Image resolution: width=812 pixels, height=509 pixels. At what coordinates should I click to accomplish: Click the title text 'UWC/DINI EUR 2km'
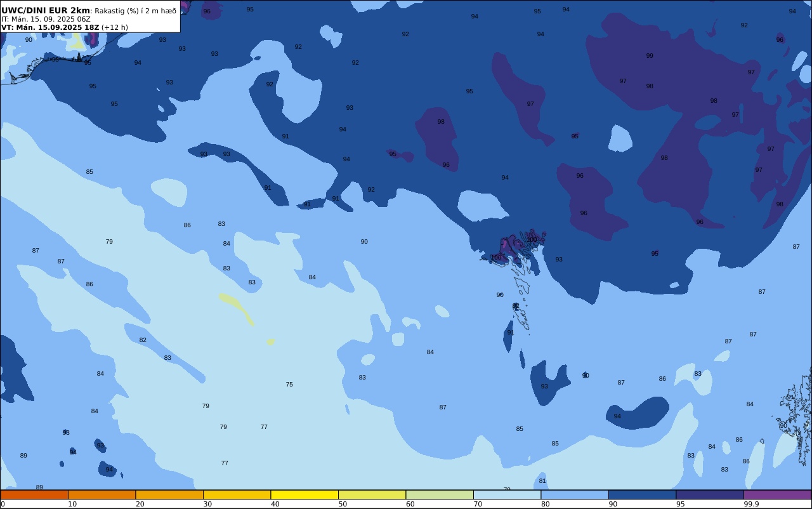(x=46, y=11)
